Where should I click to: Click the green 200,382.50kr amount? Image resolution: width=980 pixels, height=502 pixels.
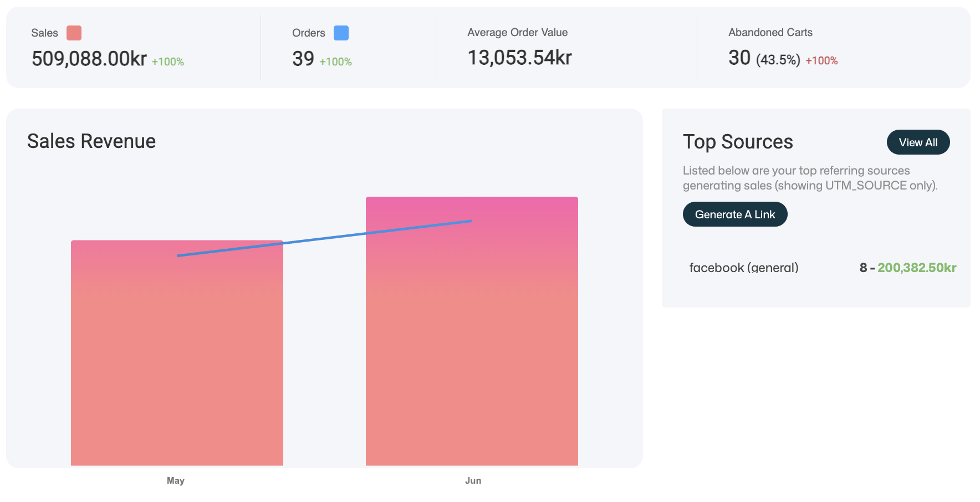coord(917,268)
